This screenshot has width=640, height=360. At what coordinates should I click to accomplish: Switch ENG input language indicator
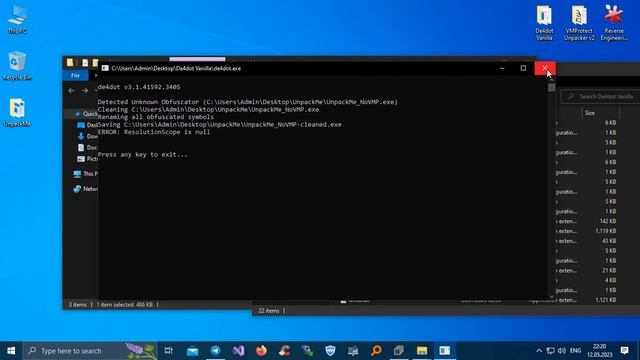pyautogui.click(x=576, y=351)
